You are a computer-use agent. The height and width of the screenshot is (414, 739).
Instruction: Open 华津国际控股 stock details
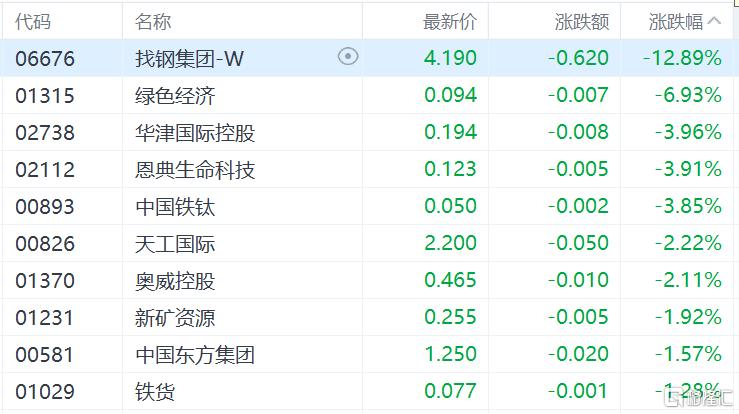(x=195, y=133)
